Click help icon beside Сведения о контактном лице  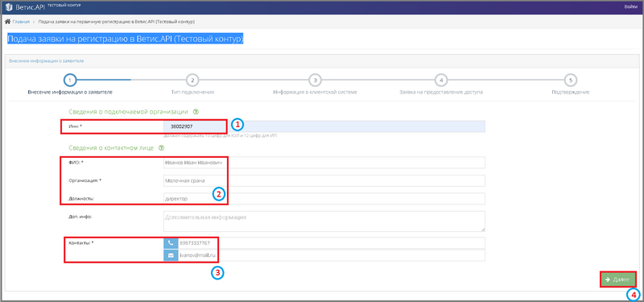[162, 147]
